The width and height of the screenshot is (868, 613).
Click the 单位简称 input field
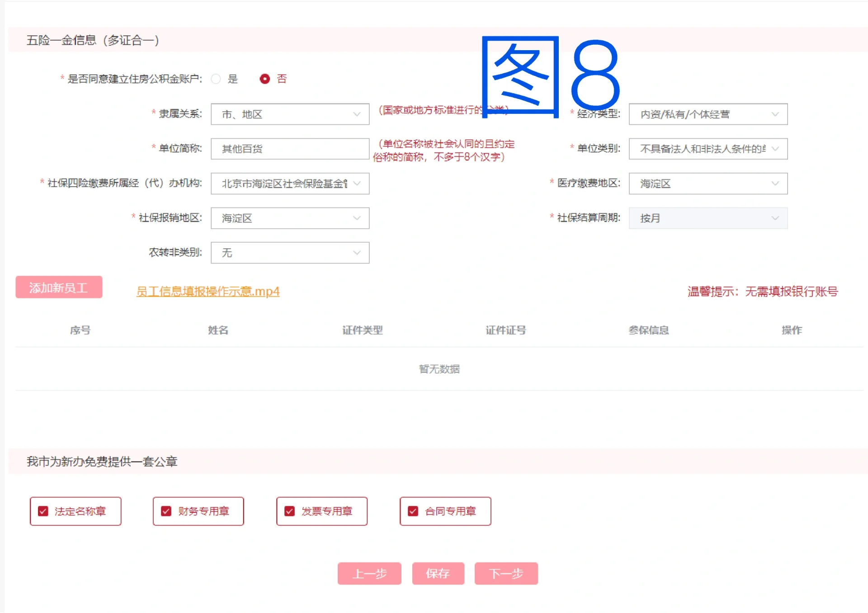pos(290,149)
